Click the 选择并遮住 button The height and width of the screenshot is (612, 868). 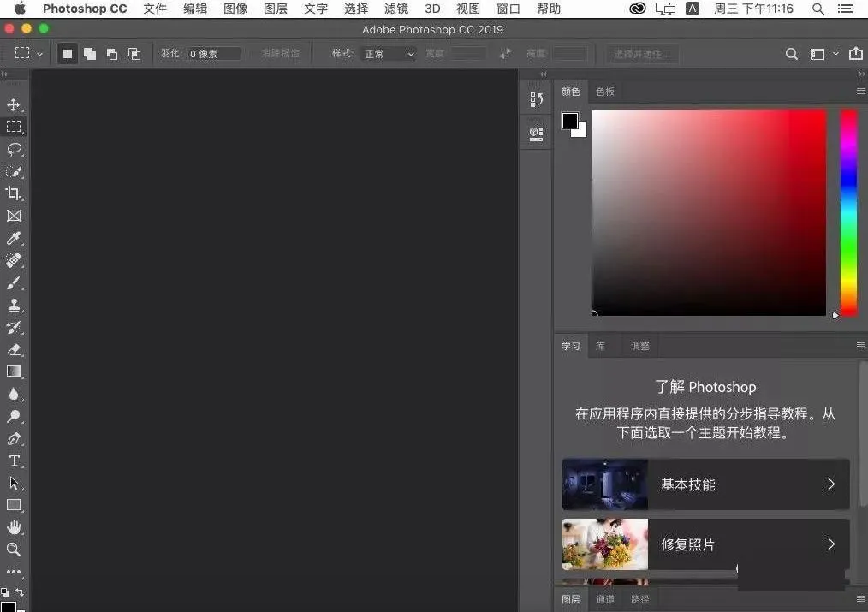tap(642, 54)
